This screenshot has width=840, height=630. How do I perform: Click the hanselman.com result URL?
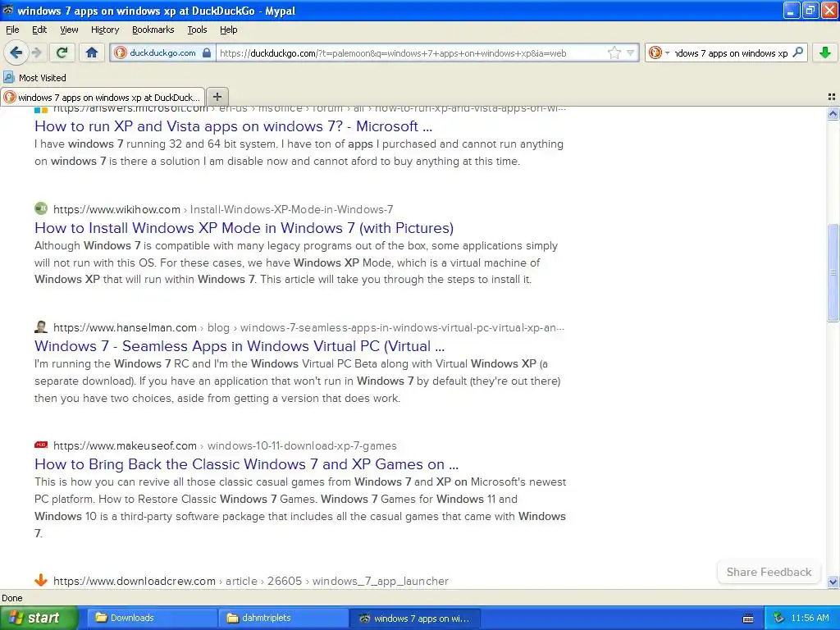click(308, 327)
